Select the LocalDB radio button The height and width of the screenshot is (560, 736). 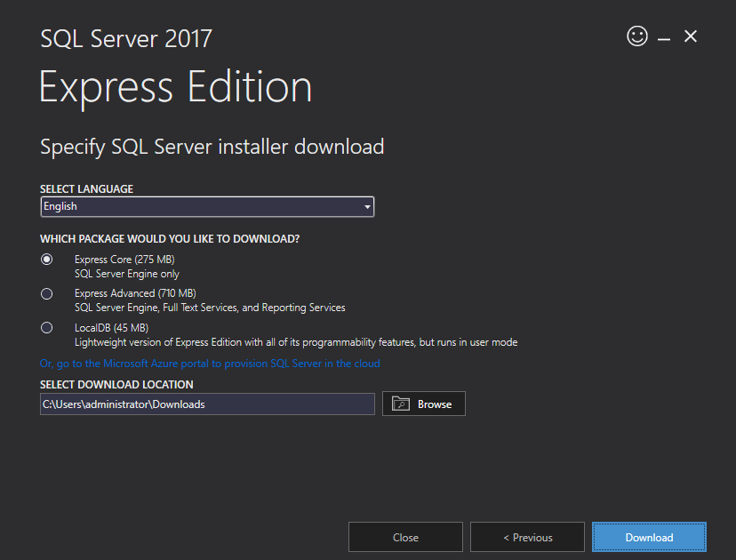pos(46,328)
